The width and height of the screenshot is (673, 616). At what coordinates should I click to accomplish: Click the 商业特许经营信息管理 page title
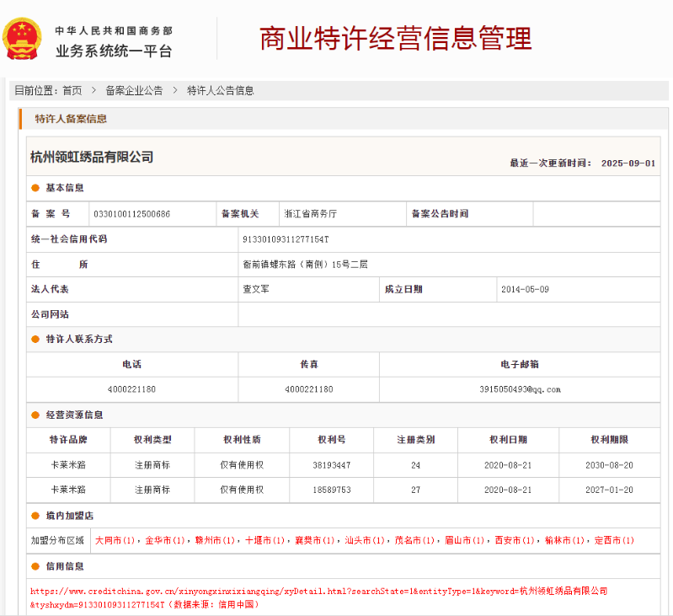pyautogui.click(x=396, y=38)
